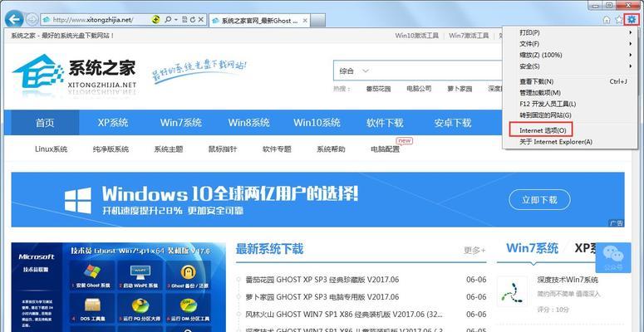Click the 系统帮助 link
This screenshot has height=332, width=644.
331,149
